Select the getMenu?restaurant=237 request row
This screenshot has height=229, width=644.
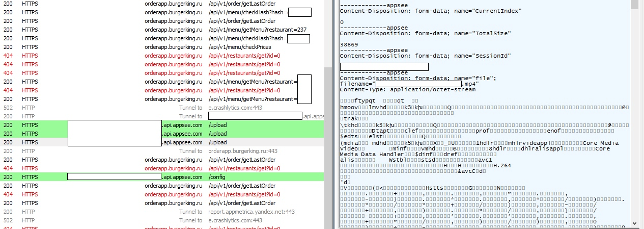coord(162,30)
